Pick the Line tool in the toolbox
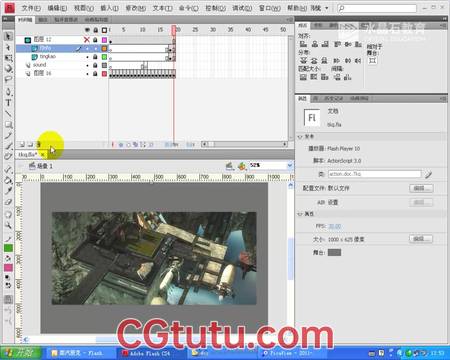Screen dimensions: 450x360 pos(8,114)
